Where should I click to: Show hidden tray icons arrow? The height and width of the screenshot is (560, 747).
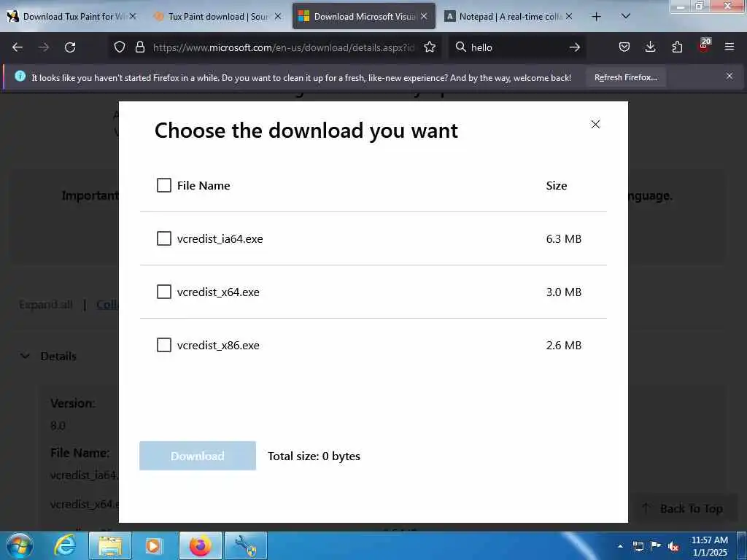(620, 546)
